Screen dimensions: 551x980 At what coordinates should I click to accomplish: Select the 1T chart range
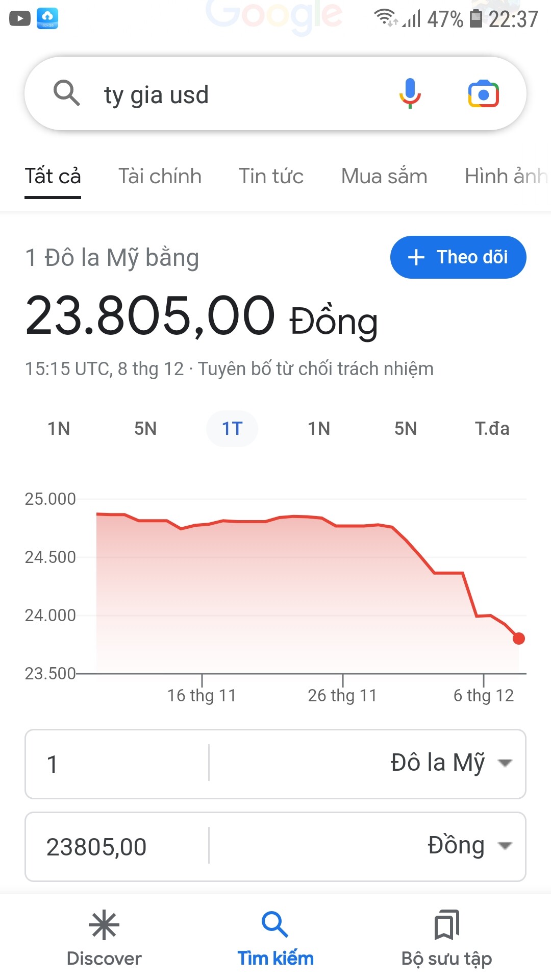[x=232, y=428]
